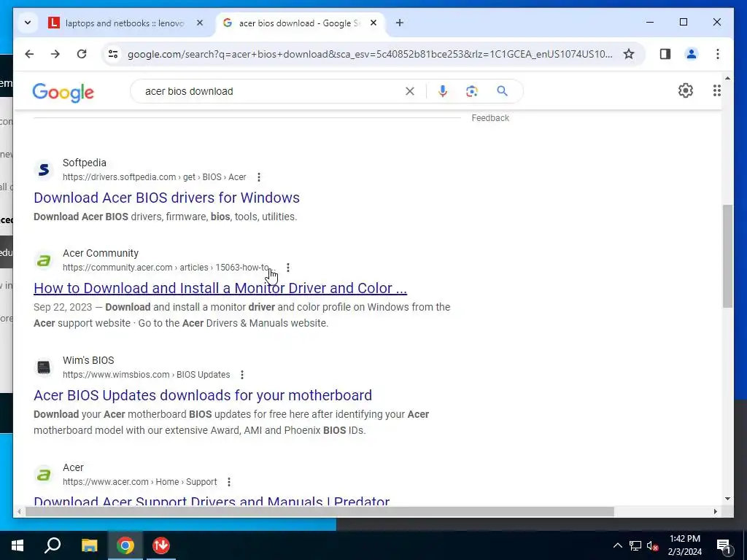Click the vertical scrollbar thumb
This screenshot has width=747, height=560.
[x=727, y=256]
